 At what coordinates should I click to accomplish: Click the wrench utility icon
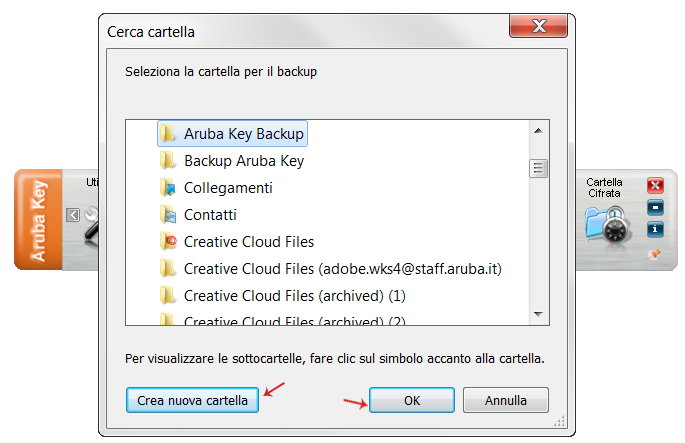click(x=92, y=225)
